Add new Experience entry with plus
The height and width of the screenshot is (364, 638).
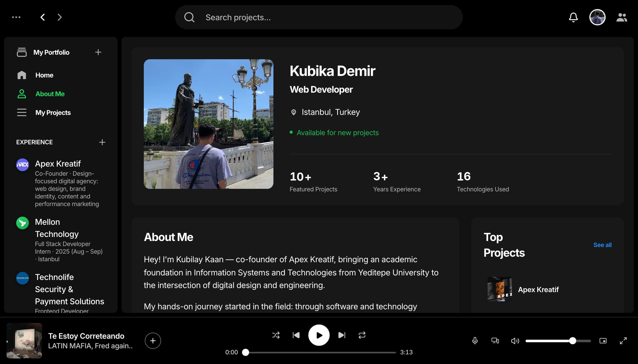pyautogui.click(x=102, y=142)
